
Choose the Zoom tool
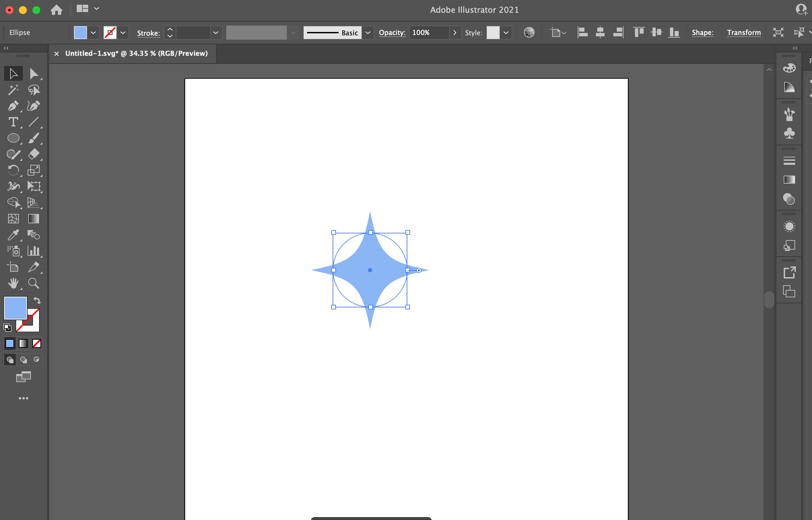click(x=33, y=283)
